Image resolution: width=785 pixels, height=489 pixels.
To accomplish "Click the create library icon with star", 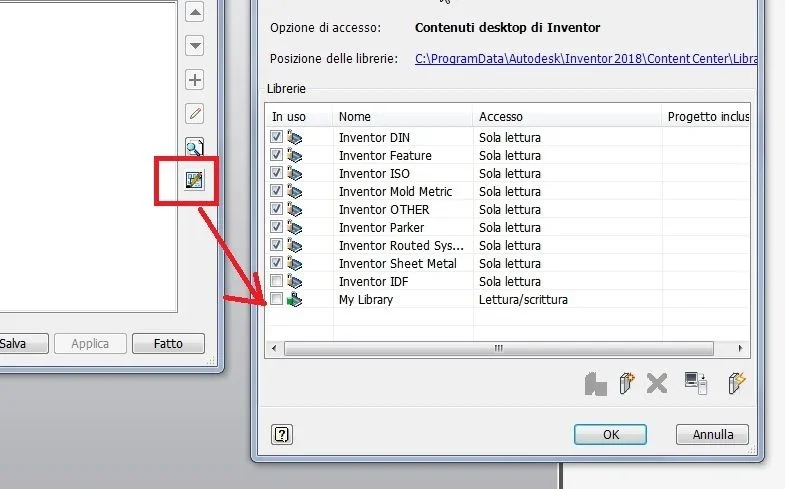I will (x=627, y=383).
